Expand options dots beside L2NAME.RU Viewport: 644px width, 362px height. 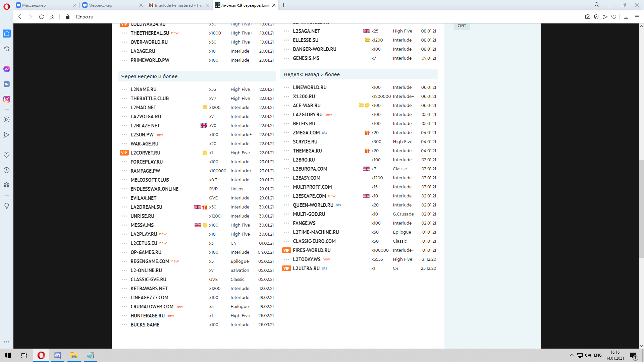coord(124,89)
